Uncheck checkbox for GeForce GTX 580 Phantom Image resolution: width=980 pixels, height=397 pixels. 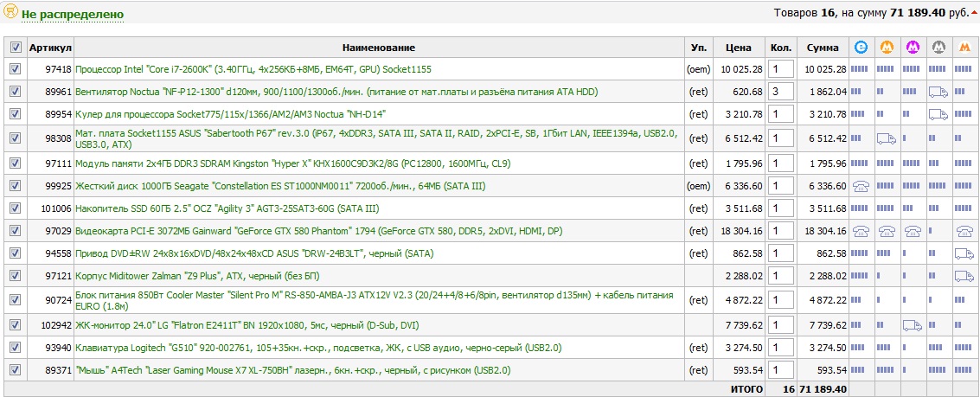(15, 231)
